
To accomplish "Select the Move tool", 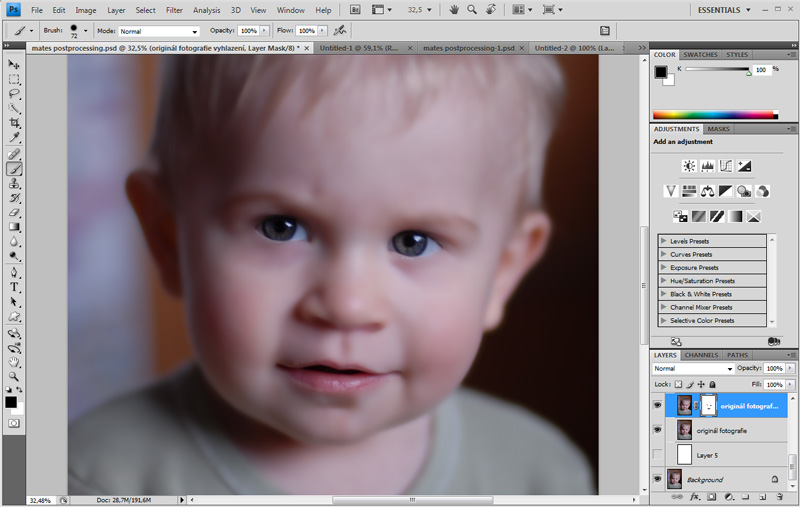I will [x=14, y=64].
